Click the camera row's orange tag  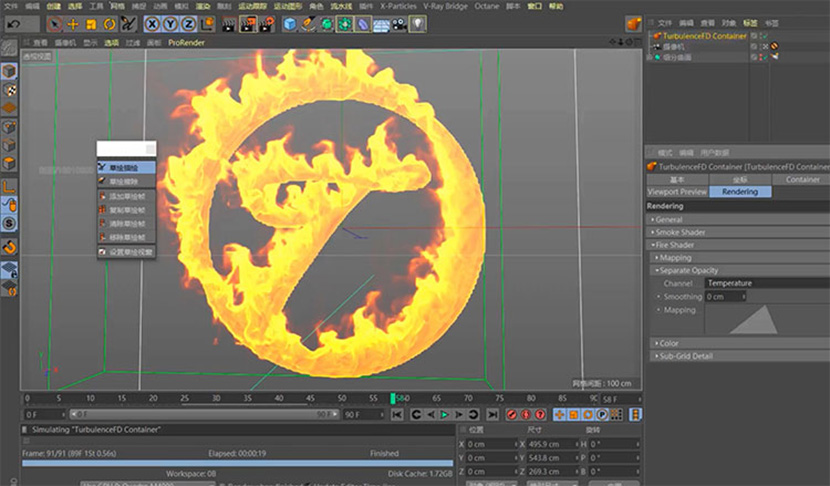coord(774,47)
